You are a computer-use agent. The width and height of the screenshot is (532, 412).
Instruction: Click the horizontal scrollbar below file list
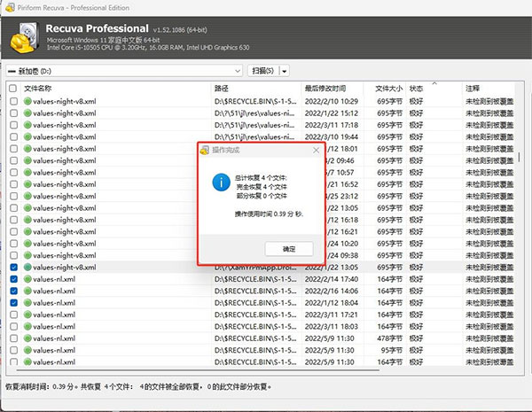click(x=198, y=370)
